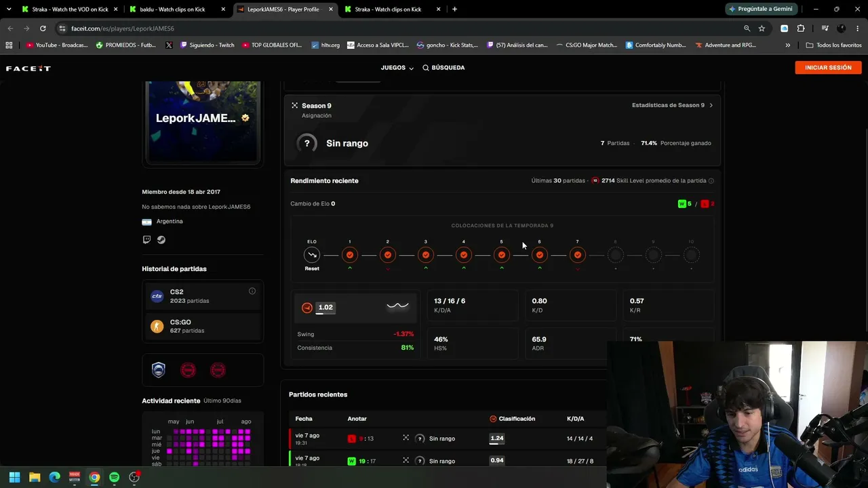Click the Sin rango question mark icon

[307, 143]
